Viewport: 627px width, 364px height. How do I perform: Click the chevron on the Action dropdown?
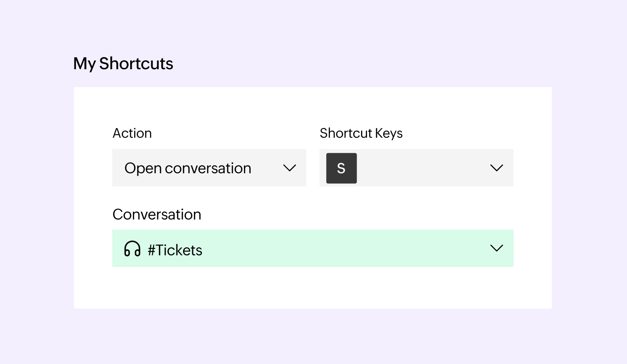[x=290, y=168]
